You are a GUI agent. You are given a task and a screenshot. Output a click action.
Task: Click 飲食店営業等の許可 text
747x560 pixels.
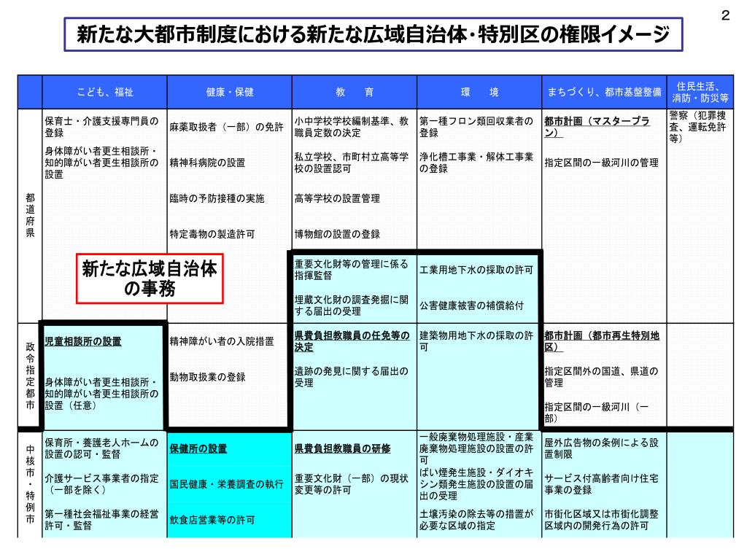point(212,519)
